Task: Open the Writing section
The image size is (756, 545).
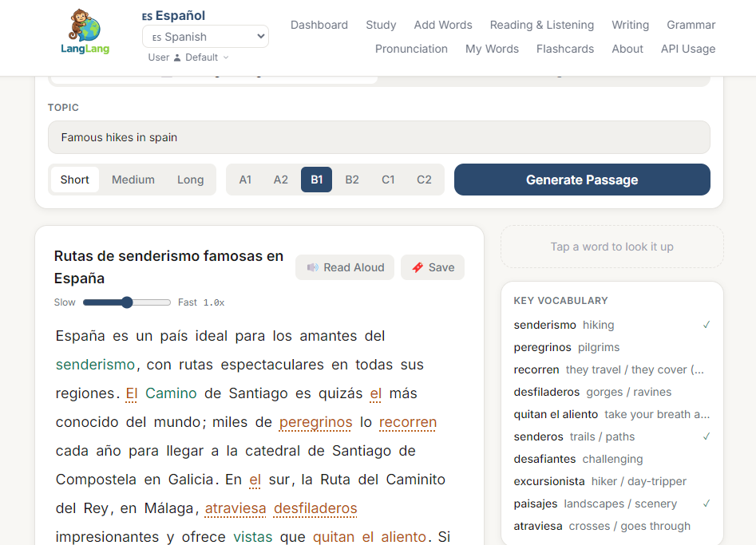Action: (x=630, y=25)
